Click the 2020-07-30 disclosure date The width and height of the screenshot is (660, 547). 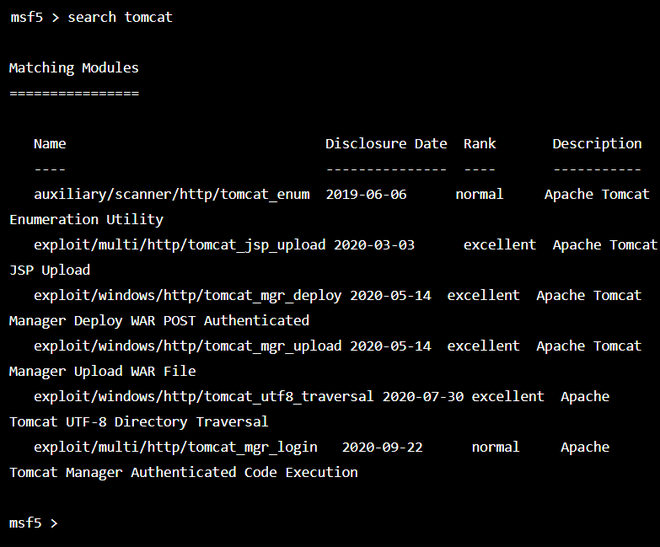click(x=423, y=396)
